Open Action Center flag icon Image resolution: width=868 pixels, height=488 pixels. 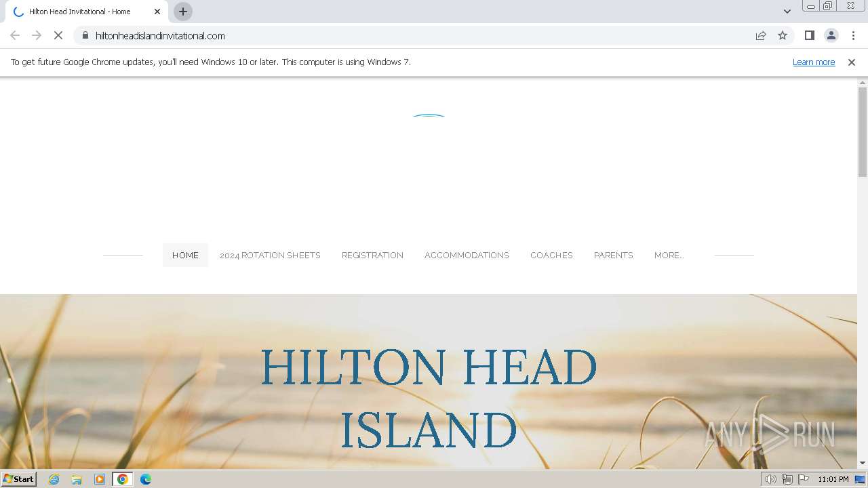pyautogui.click(x=804, y=479)
